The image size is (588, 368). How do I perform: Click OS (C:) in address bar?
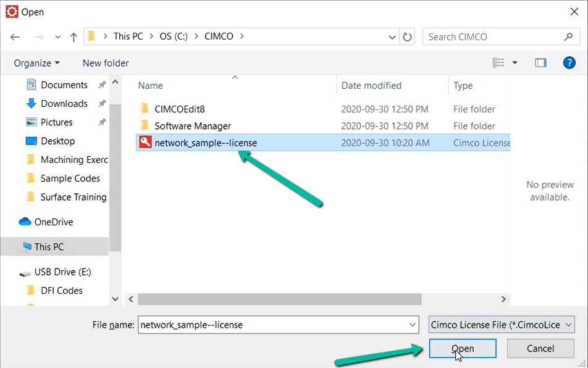click(x=174, y=36)
